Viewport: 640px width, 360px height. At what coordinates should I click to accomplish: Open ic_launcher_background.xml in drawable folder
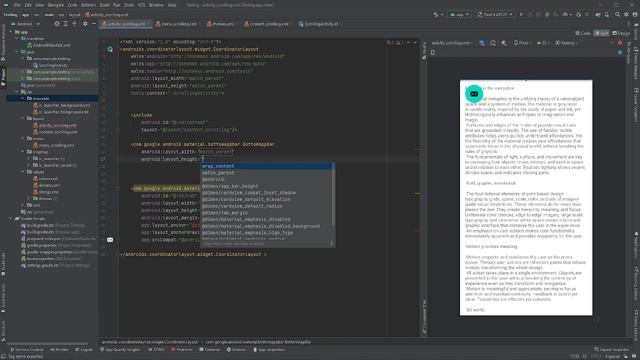click(x=61, y=105)
